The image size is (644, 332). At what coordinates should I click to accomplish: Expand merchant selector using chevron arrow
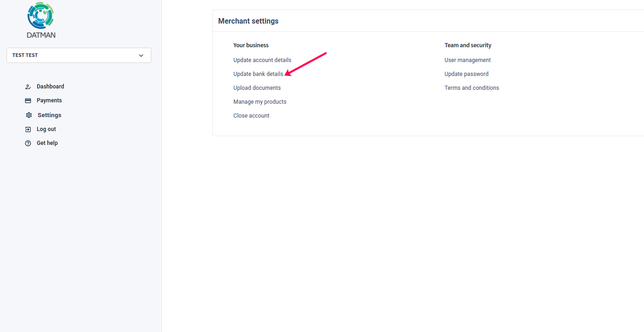click(141, 56)
